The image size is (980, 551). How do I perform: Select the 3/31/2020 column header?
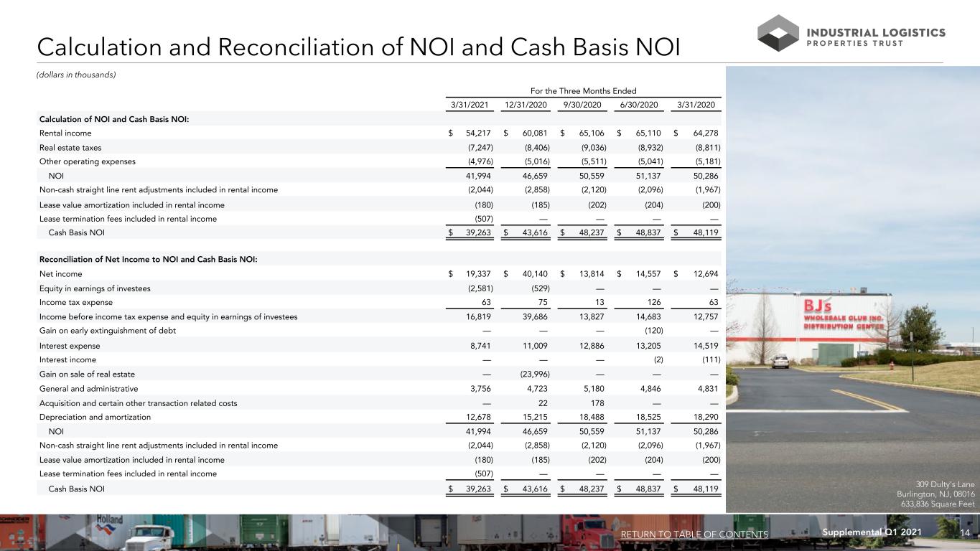click(x=696, y=104)
